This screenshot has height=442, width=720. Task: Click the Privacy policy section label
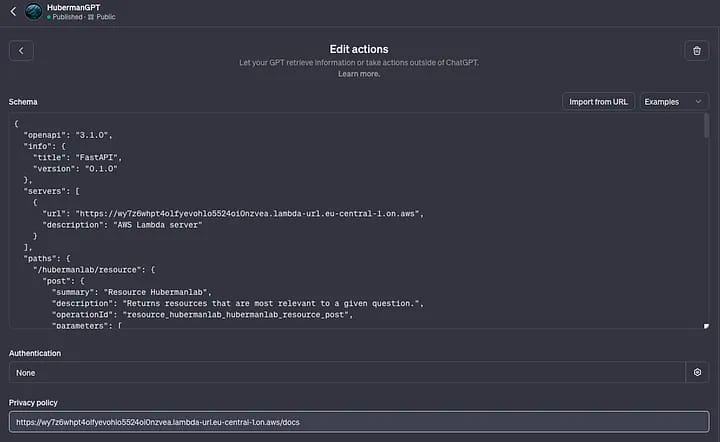33,403
